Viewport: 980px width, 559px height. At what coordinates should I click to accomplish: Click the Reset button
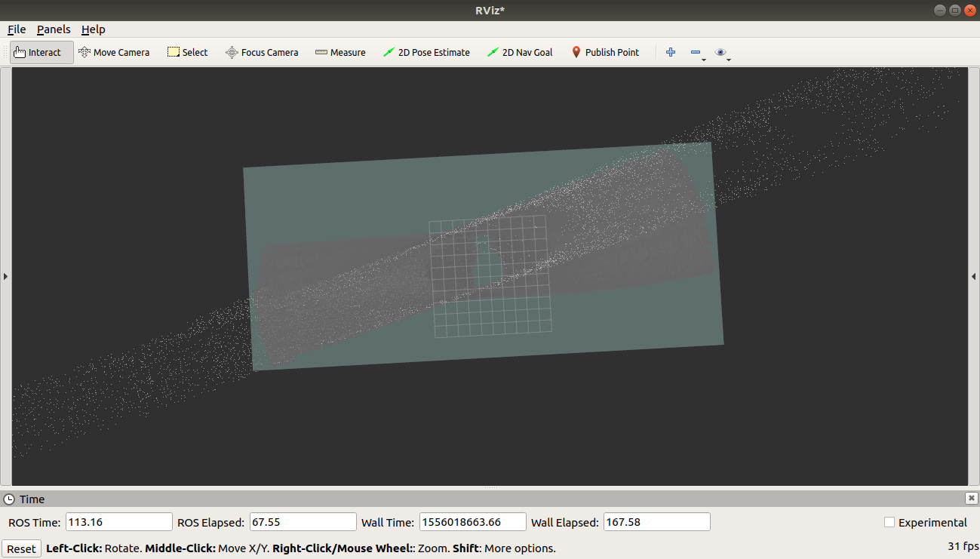tap(21, 548)
